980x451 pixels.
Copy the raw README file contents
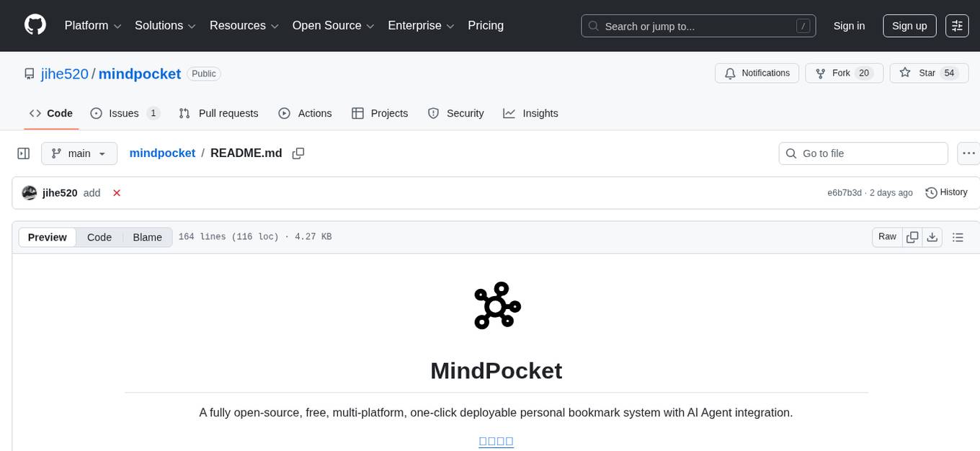[x=912, y=236]
